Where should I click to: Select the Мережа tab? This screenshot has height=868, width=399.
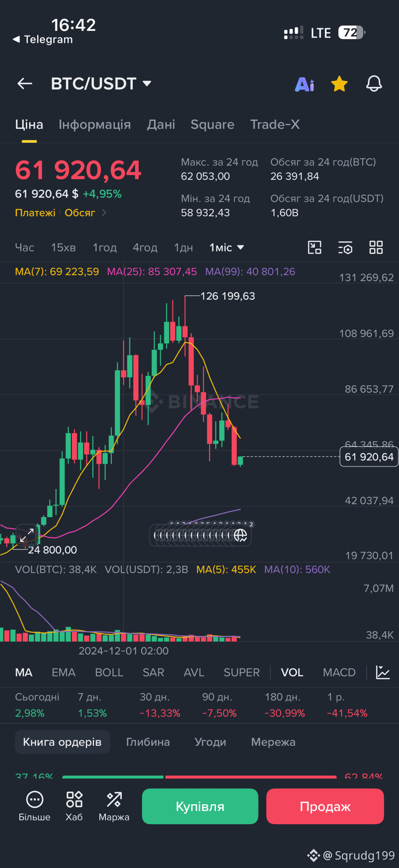pos(273,742)
